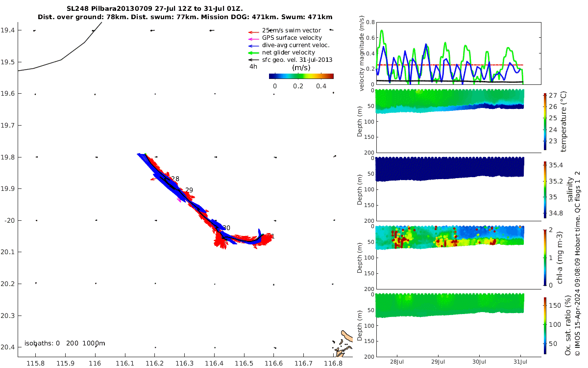
Task: Select the 'net glider velocity' legend label
Action: click(289, 53)
